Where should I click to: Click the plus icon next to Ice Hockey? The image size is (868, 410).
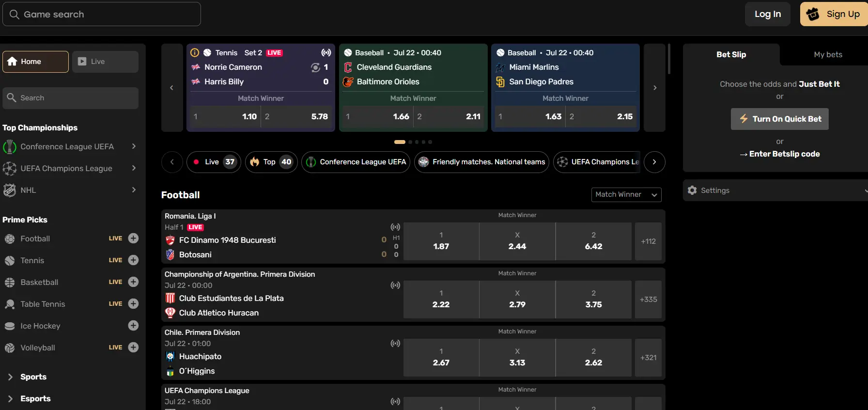click(134, 326)
